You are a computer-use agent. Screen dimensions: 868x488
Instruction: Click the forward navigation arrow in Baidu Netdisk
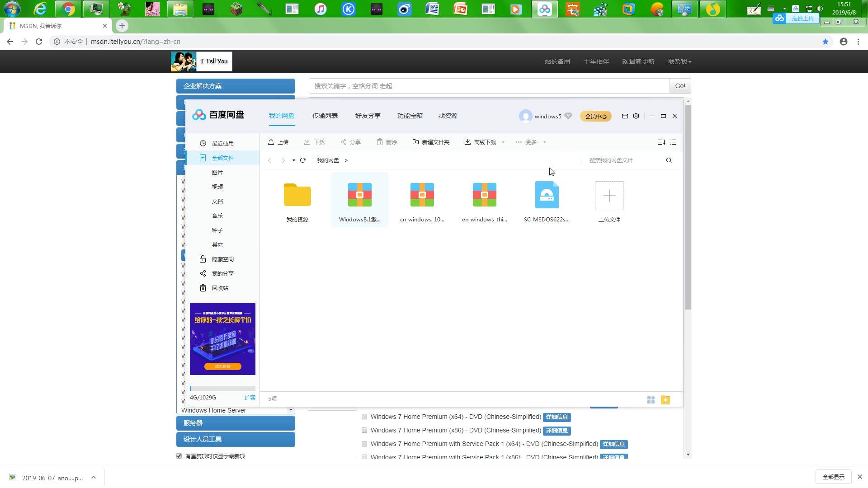click(283, 160)
